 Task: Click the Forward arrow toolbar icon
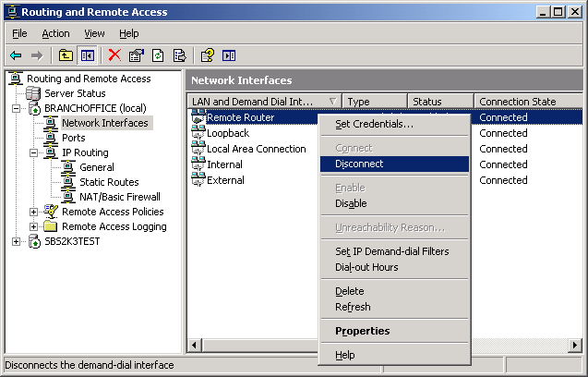(x=37, y=55)
